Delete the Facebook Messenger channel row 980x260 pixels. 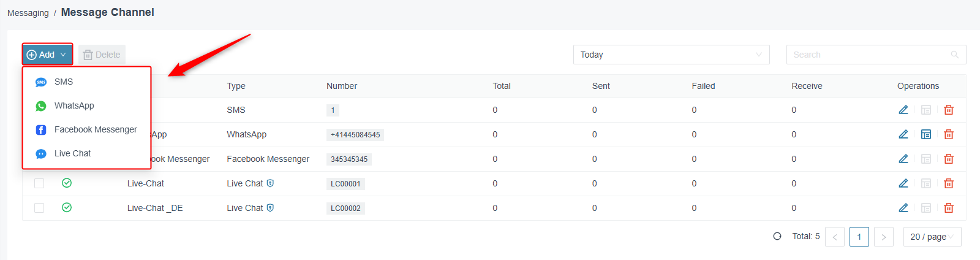(949, 159)
